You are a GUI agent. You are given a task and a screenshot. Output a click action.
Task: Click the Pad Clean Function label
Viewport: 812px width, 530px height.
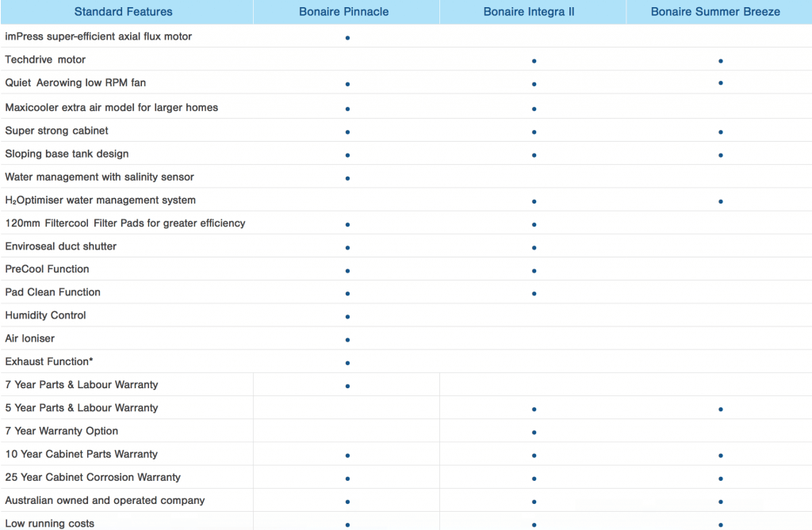click(x=53, y=292)
